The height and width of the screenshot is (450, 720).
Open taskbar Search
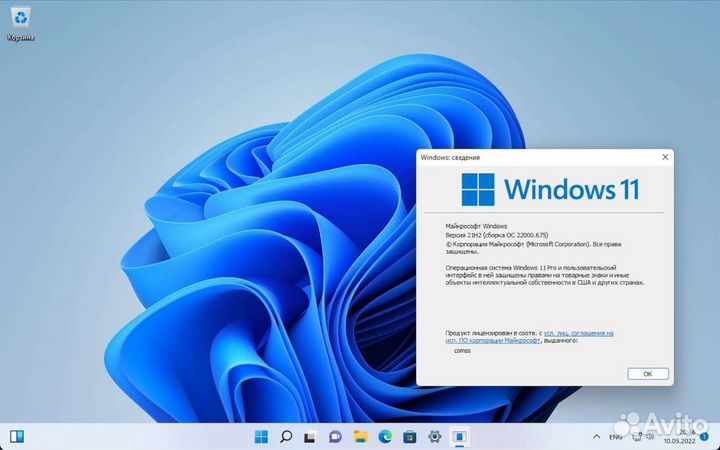pyautogui.click(x=286, y=436)
